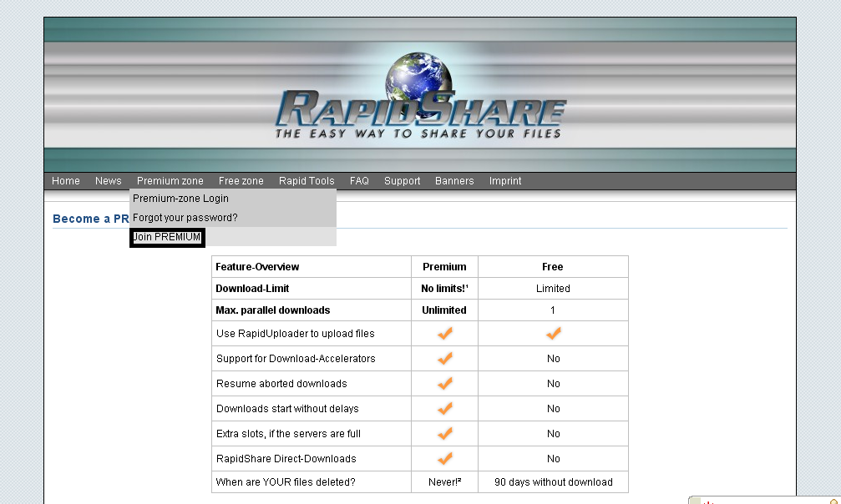The width and height of the screenshot is (841, 504).
Task: Click the Feature-Overview header cell
Action: [312, 266]
